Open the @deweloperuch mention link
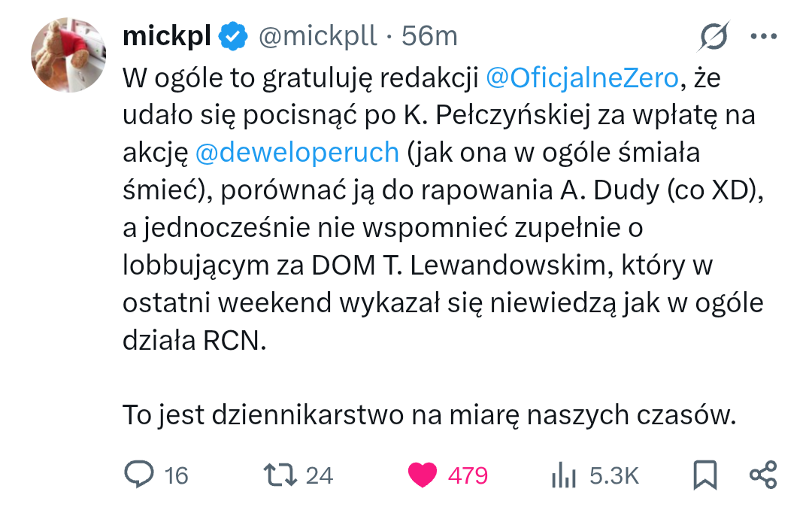The image size is (812, 510). pyautogui.click(x=297, y=152)
